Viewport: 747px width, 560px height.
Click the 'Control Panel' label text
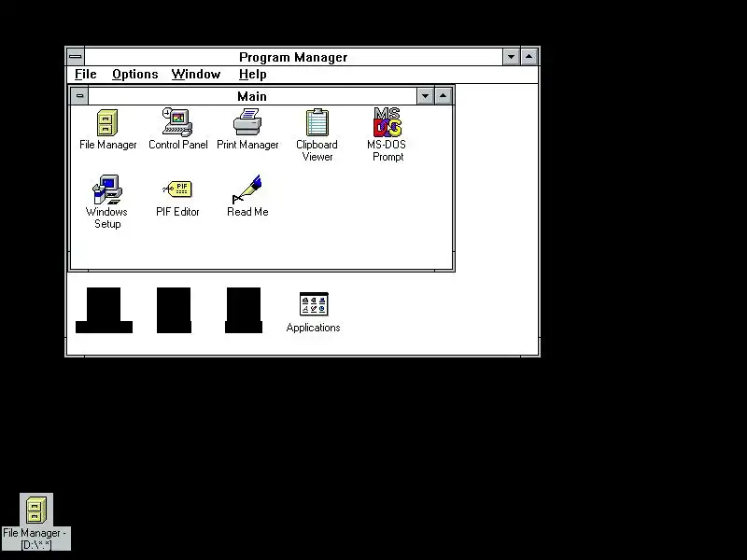click(x=178, y=145)
